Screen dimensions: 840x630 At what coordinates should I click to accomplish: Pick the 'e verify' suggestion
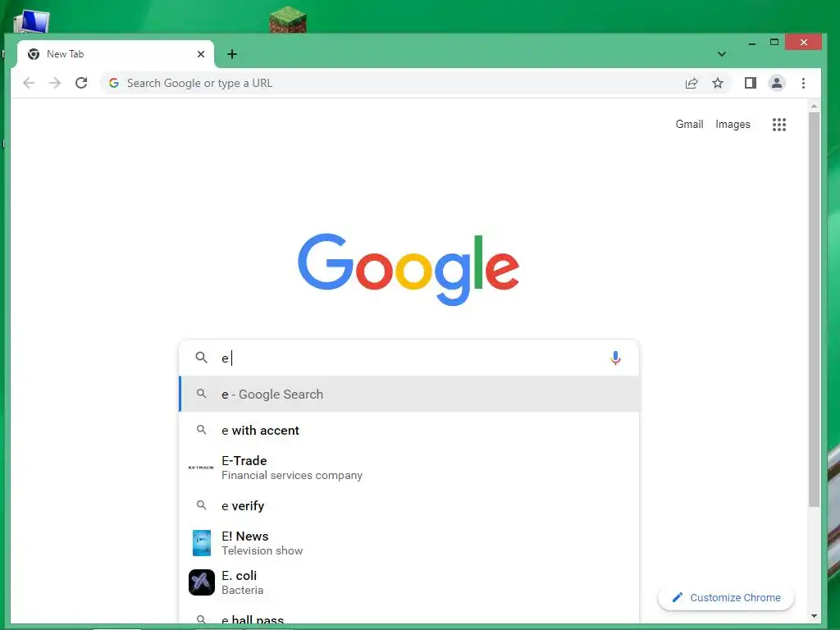(409, 505)
